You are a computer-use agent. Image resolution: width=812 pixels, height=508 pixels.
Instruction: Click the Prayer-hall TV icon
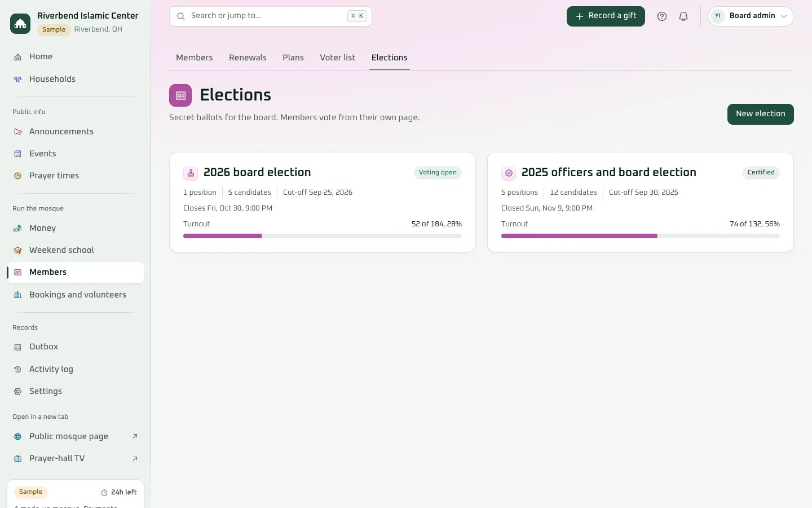click(17, 459)
